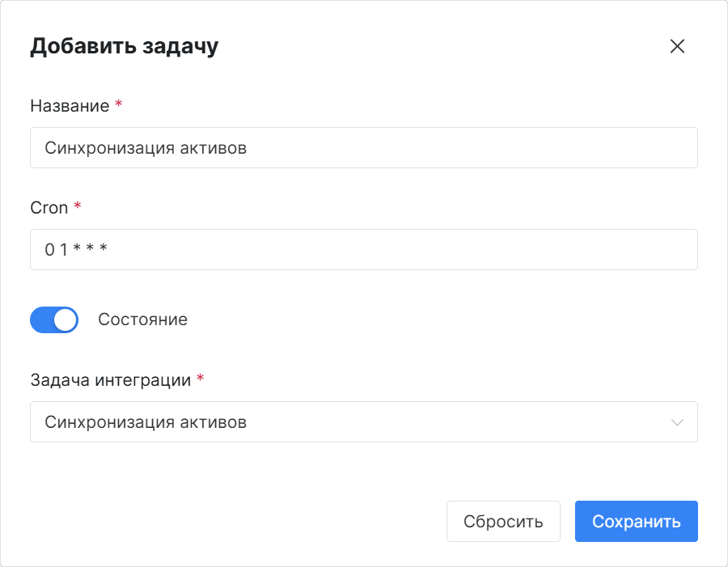Click the Добавить задачу dialog title
728x567 pixels.
click(124, 46)
